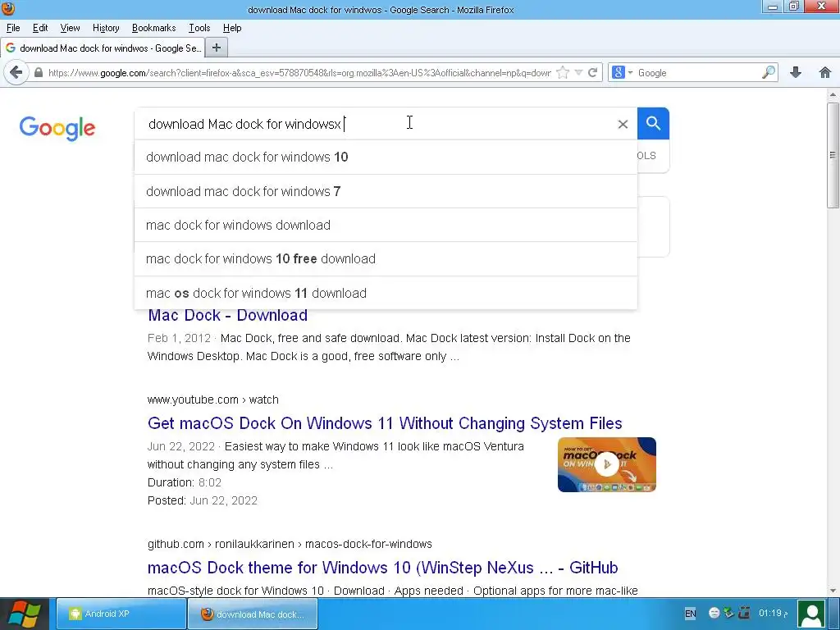Select the Google Search browser tab
Viewport: 840px width, 630px height.
(x=103, y=48)
